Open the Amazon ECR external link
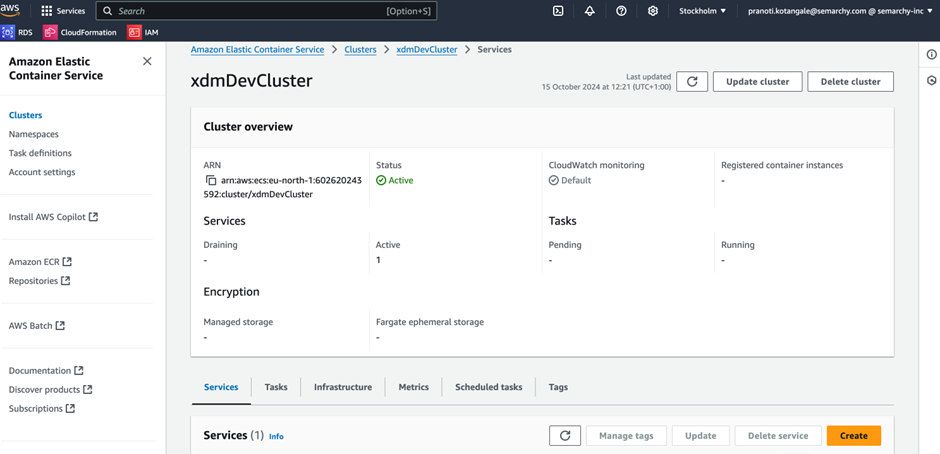Screen dimensions: 940x454 point(40,261)
